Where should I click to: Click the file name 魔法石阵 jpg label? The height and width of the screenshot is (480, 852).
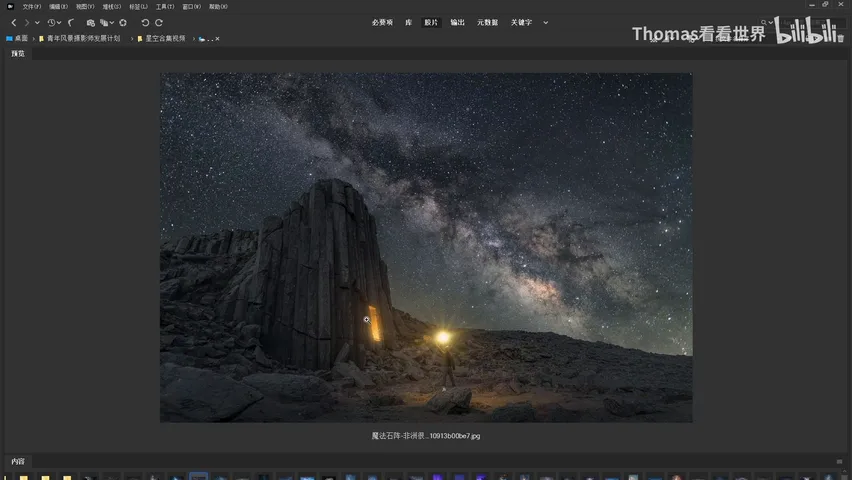[x=426, y=436]
